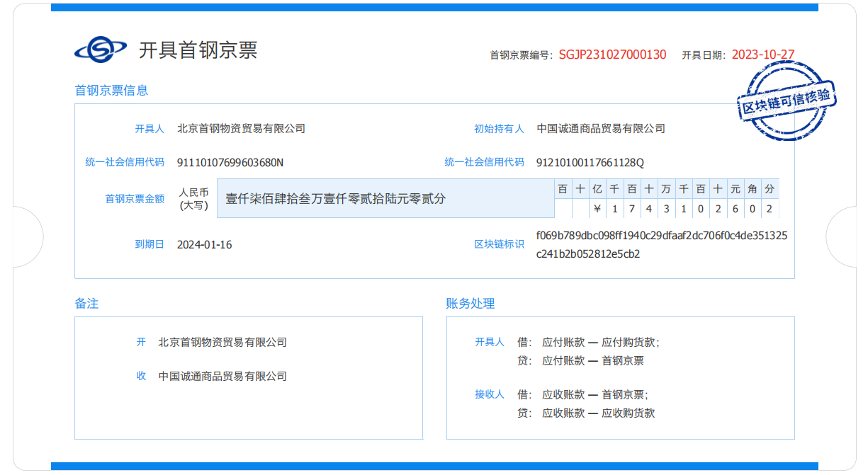This screenshot has width=868, height=475.
Task: Select the issue date 2023-10-27
Action: (x=763, y=55)
